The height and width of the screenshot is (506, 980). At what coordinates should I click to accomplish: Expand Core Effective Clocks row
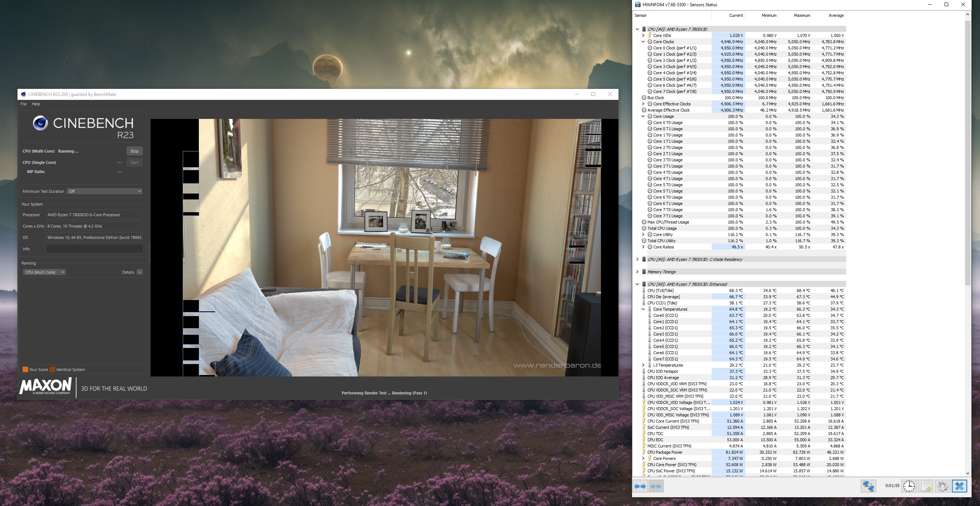click(643, 104)
